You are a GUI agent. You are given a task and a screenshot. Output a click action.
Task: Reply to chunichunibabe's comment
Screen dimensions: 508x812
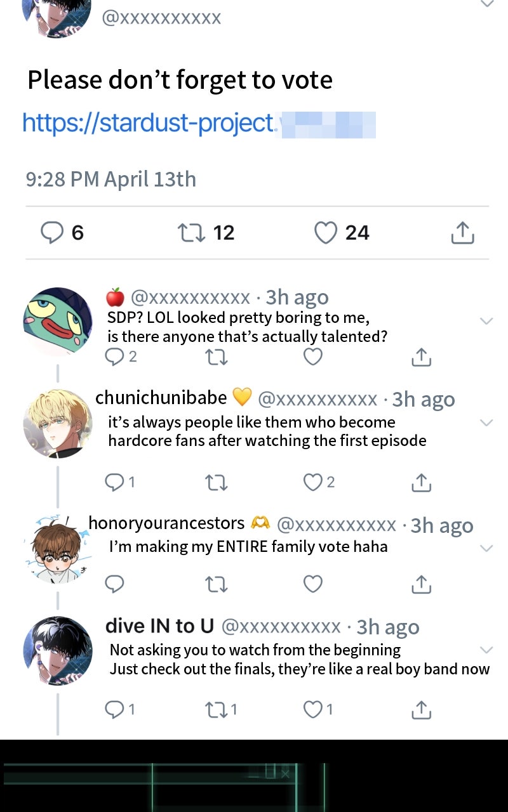(x=114, y=483)
